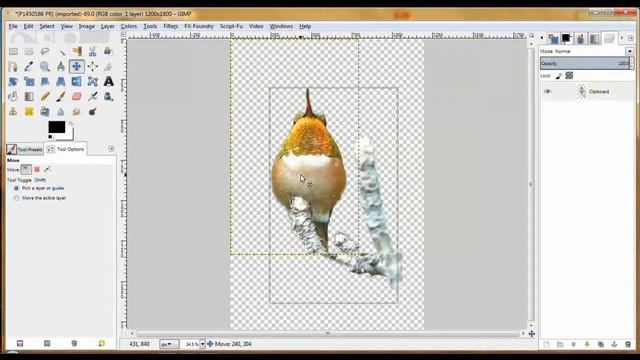This screenshot has width=640, height=360.
Task: Toggle lock alpha channel checkerboard icon
Action: point(569,76)
